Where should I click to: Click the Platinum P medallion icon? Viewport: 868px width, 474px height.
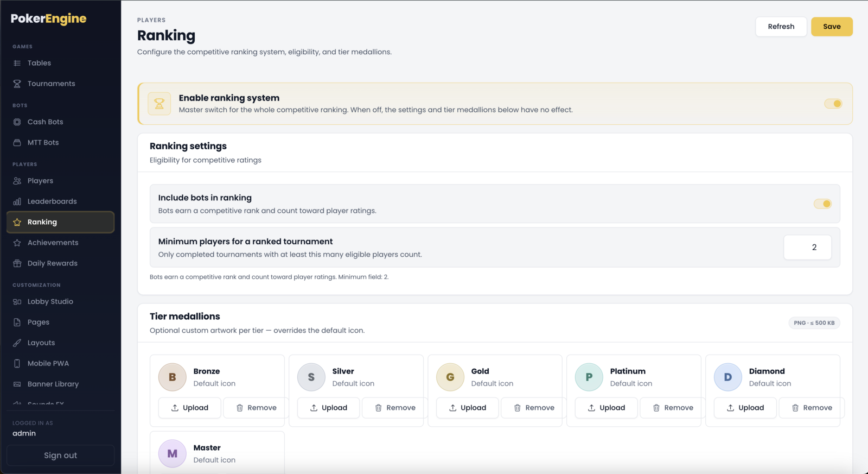click(x=589, y=377)
